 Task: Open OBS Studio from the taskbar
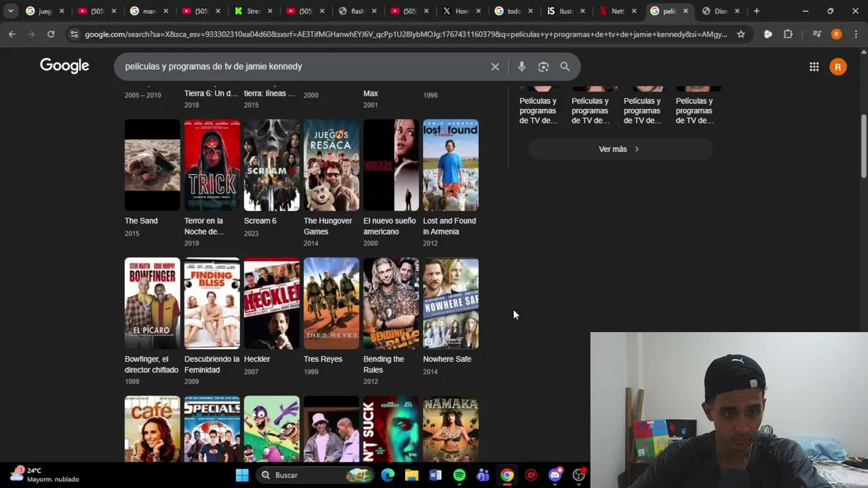[x=578, y=475]
